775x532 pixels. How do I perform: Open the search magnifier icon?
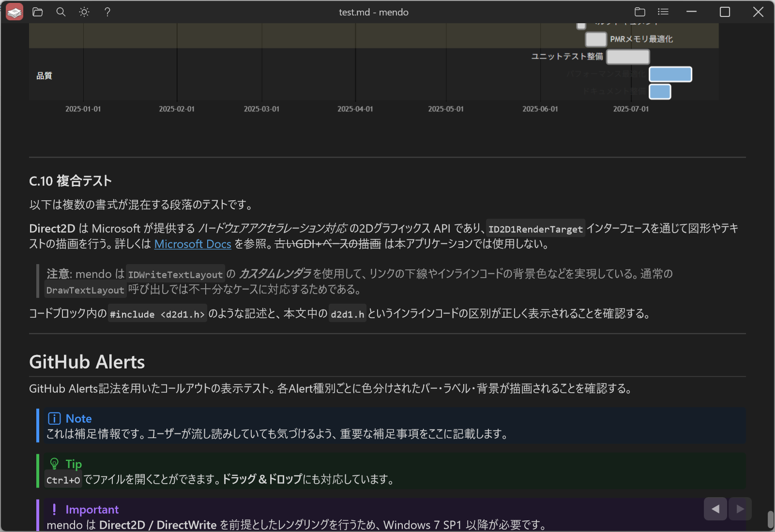[61, 12]
